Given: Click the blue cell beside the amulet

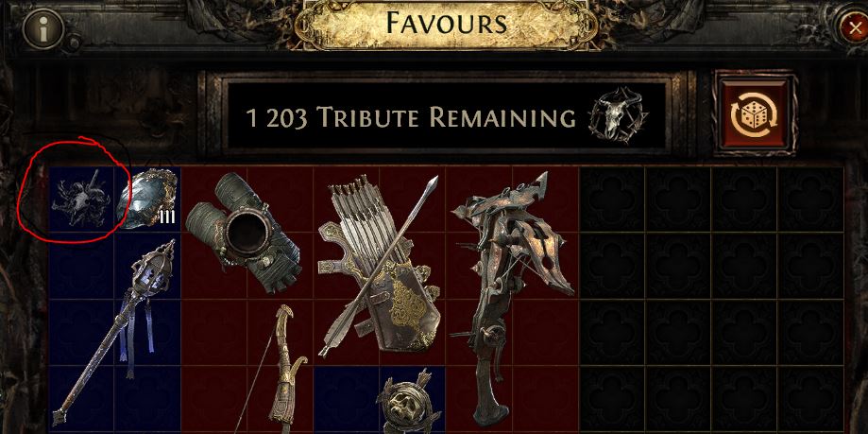Looking at the screenshot, I should pos(346,400).
